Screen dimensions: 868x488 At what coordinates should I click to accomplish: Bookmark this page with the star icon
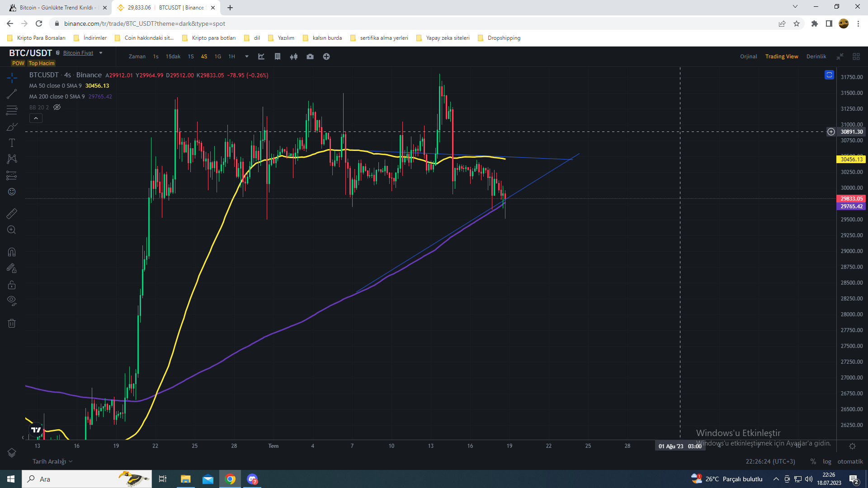pyautogui.click(x=797, y=23)
